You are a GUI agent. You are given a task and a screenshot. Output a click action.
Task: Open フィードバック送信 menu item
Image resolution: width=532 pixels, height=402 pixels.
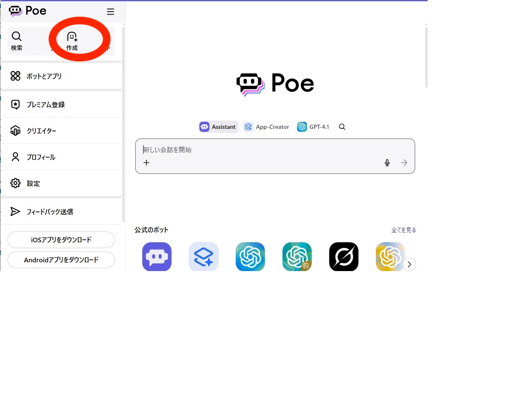point(61,212)
